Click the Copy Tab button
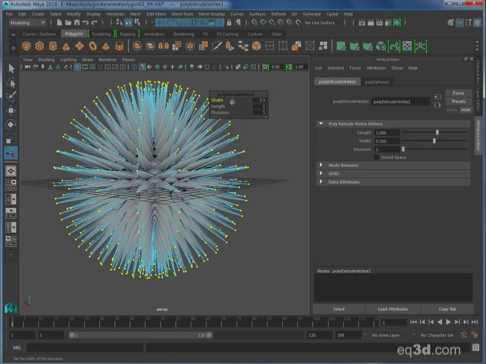The width and height of the screenshot is (486, 364). (447, 309)
